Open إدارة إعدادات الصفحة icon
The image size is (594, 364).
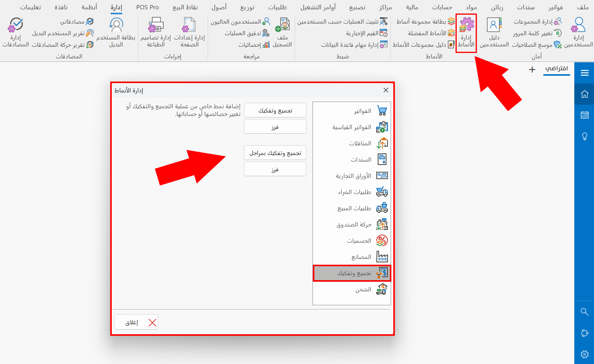click(x=189, y=33)
